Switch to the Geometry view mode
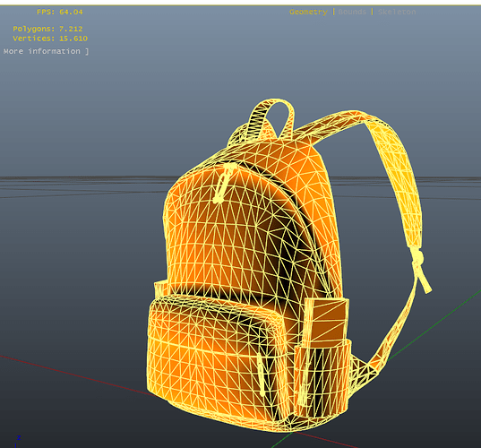The width and height of the screenshot is (481, 448). (308, 12)
